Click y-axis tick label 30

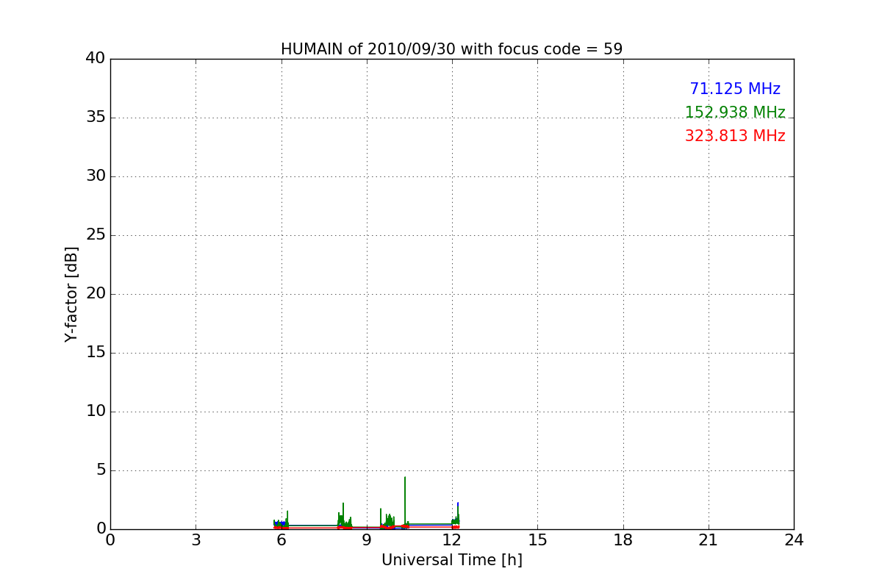[x=95, y=176]
